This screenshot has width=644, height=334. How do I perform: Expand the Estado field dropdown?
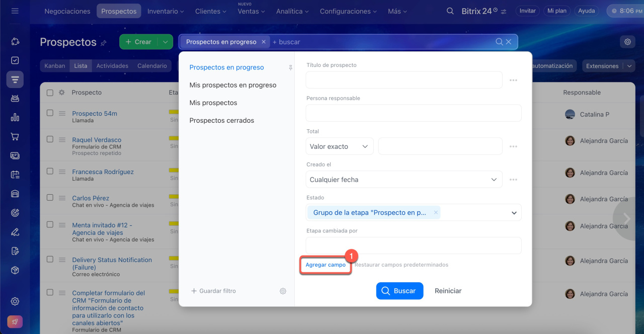(514, 213)
